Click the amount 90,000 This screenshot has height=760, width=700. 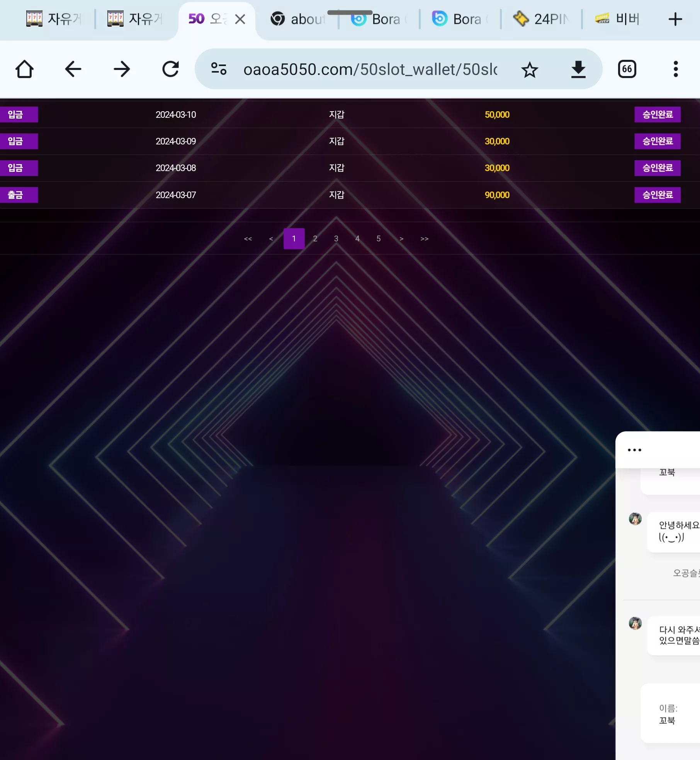point(497,195)
